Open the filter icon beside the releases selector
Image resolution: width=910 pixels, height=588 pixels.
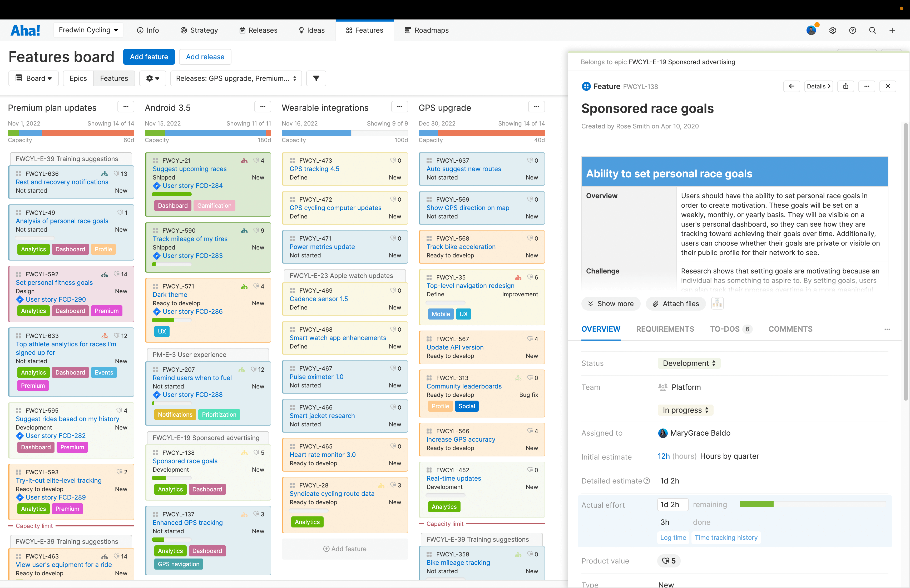[x=316, y=78]
